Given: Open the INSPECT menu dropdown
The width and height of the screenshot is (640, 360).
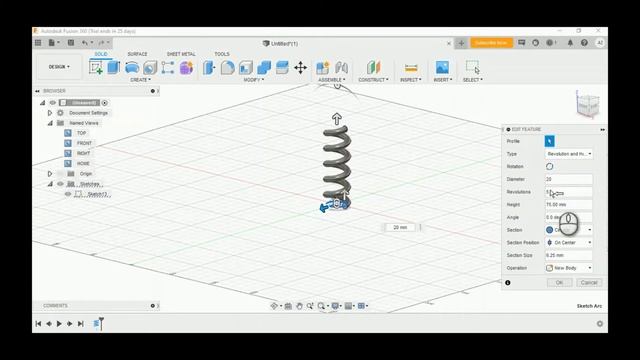Looking at the screenshot, I should tap(411, 80).
